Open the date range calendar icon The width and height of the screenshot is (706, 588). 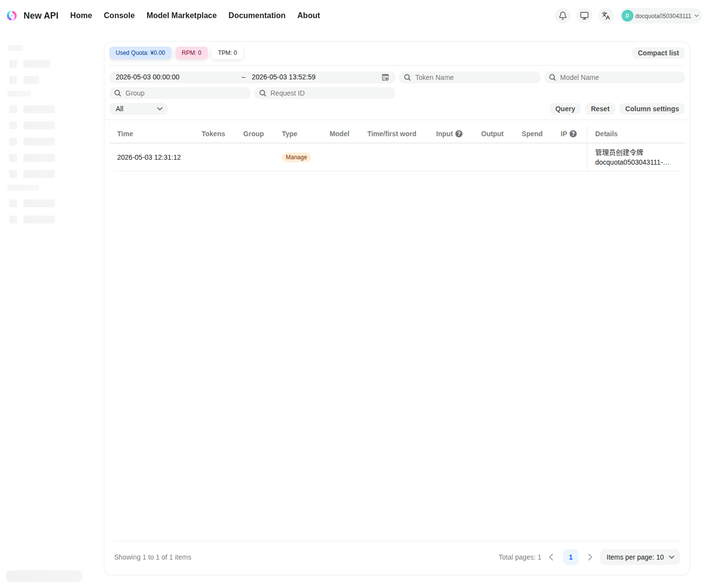tap(385, 77)
